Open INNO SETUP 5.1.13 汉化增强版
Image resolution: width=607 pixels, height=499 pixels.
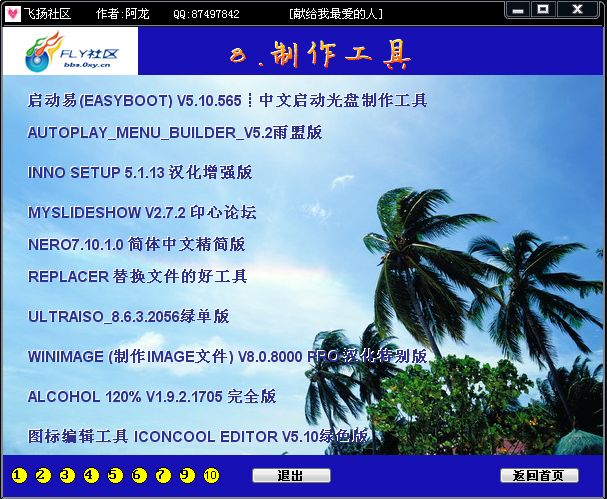140,172
